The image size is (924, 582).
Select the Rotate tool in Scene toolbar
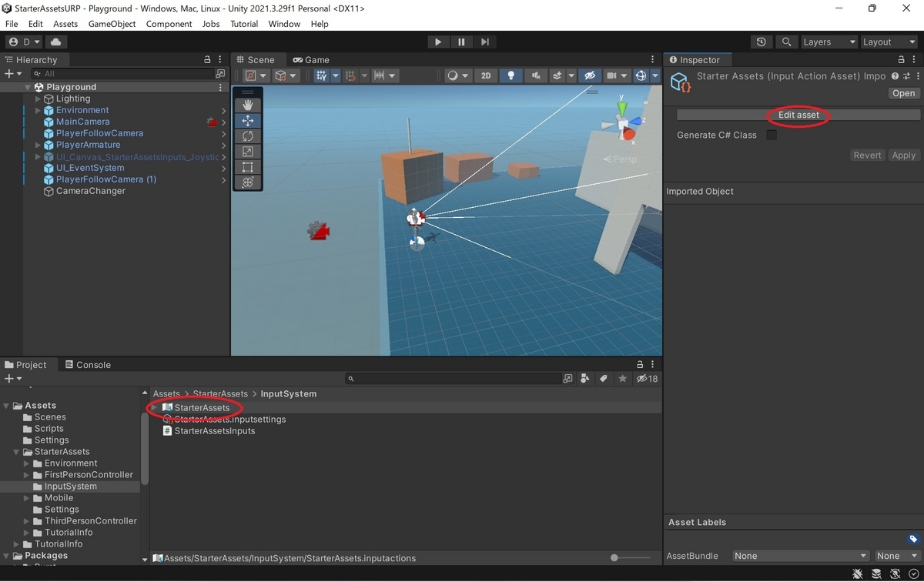247,136
